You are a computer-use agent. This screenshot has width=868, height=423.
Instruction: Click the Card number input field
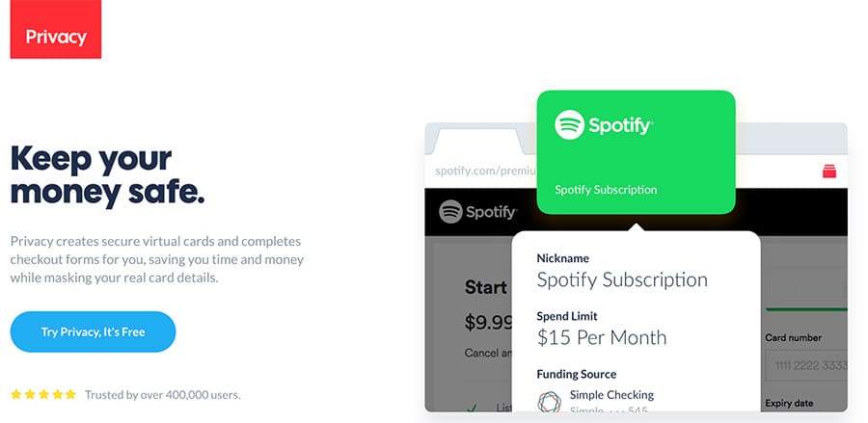click(806, 365)
